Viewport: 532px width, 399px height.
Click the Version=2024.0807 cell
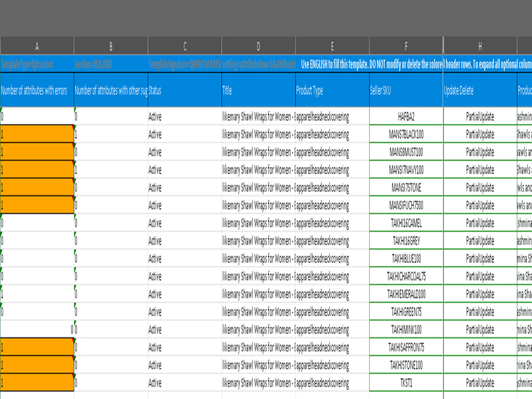(x=111, y=64)
